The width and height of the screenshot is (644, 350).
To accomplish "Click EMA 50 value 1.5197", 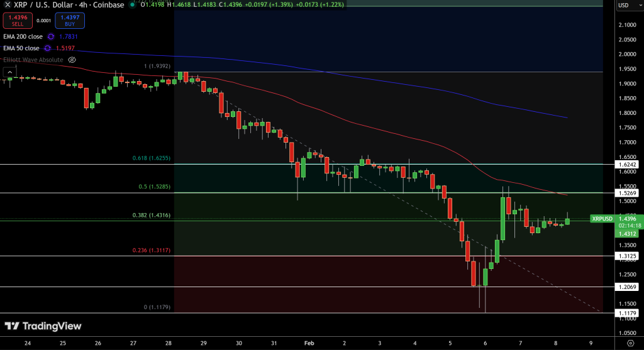I will point(65,48).
